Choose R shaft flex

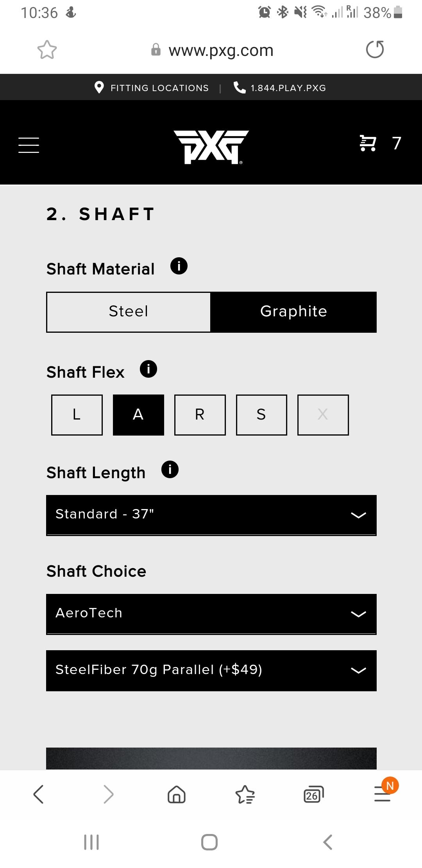[x=200, y=414]
